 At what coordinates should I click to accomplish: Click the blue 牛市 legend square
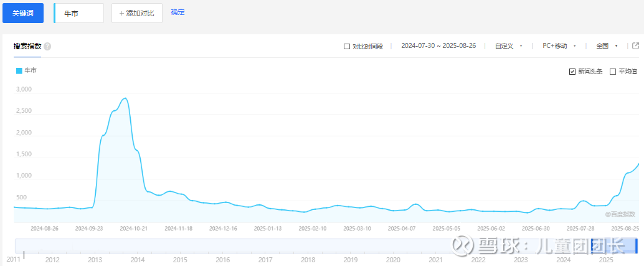pyautogui.click(x=19, y=71)
